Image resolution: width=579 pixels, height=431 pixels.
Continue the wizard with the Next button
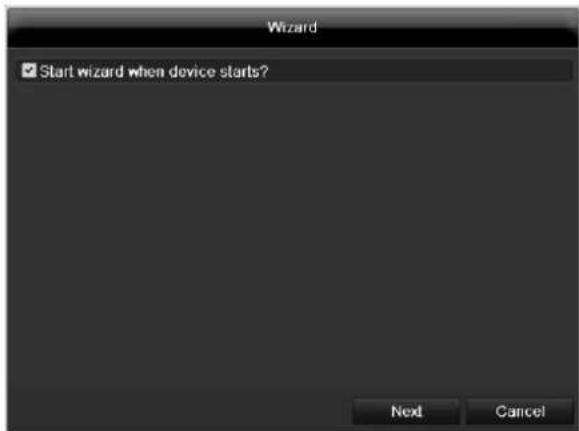pyautogui.click(x=406, y=411)
